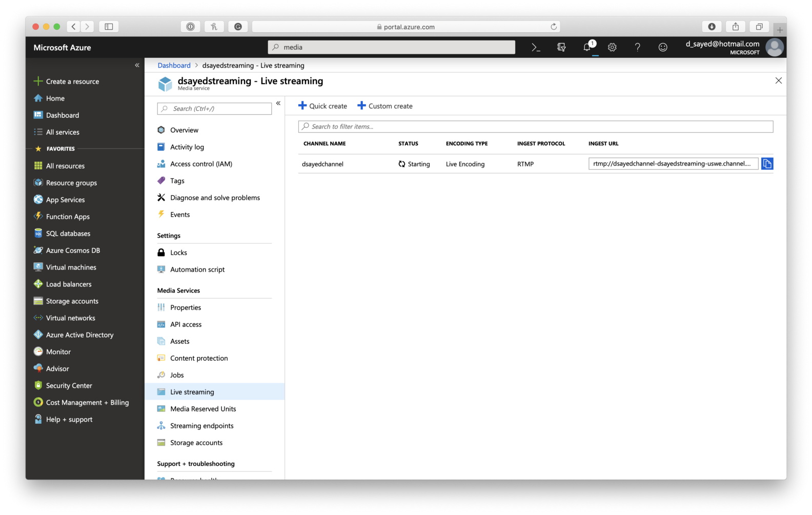Screen dimensions: 812x515
Task: Open Activity log
Action: (x=181, y=147)
